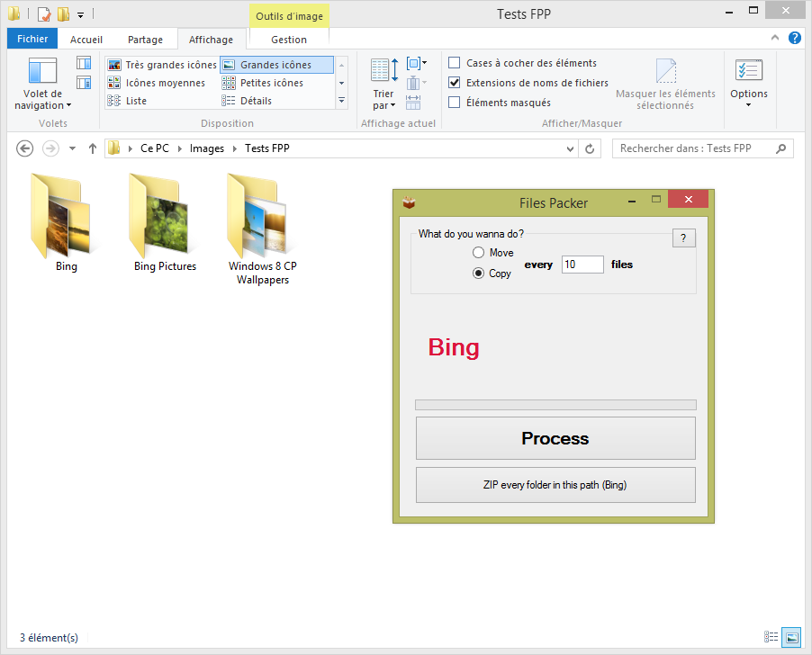Screen dimensions: 812x655
Task: Click the Files Packer progress bar
Action: (555, 405)
